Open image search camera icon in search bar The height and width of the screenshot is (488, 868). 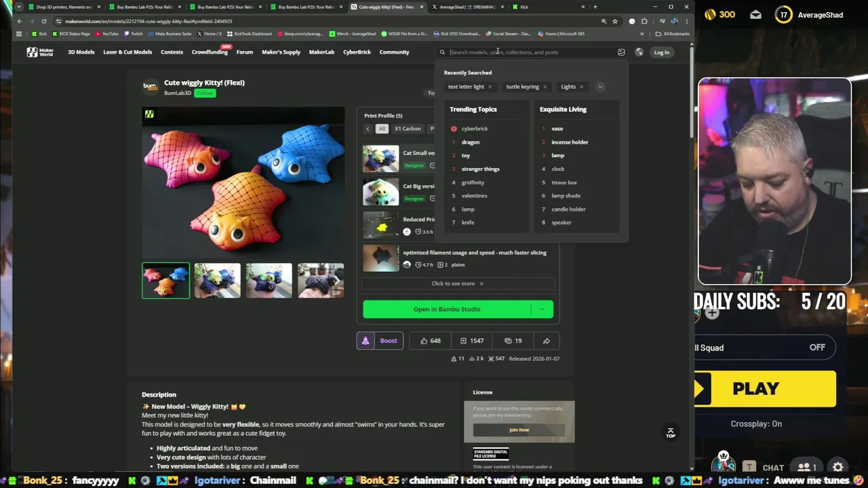[x=621, y=52]
